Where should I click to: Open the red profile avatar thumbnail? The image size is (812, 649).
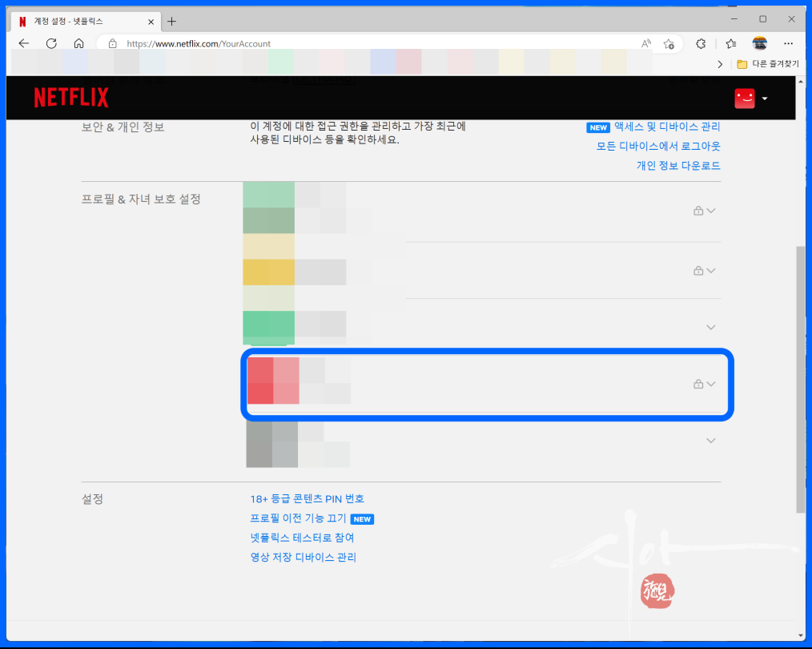tap(273, 381)
